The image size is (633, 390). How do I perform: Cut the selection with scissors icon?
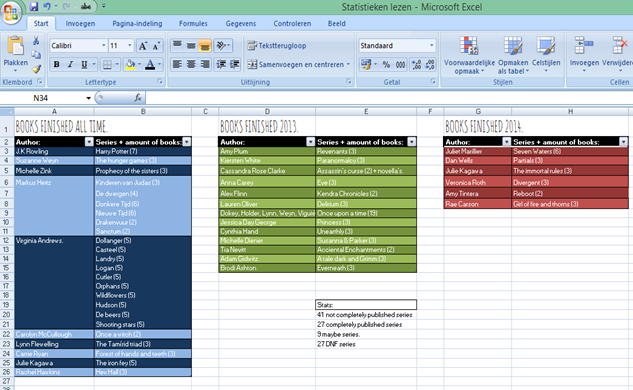coord(36,41)
